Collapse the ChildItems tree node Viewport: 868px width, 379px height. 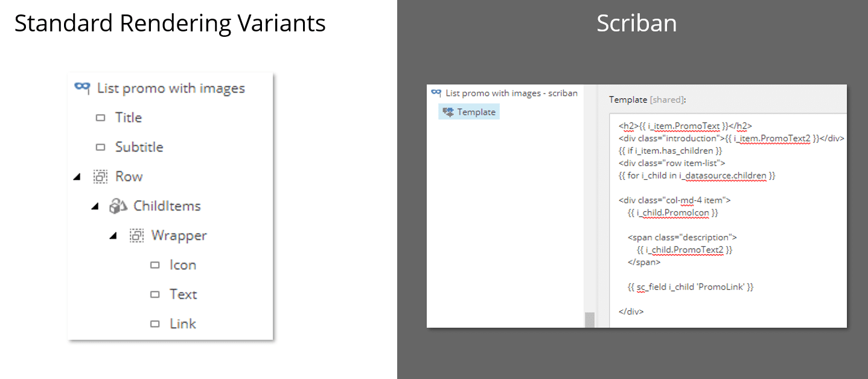pos(95,206)
